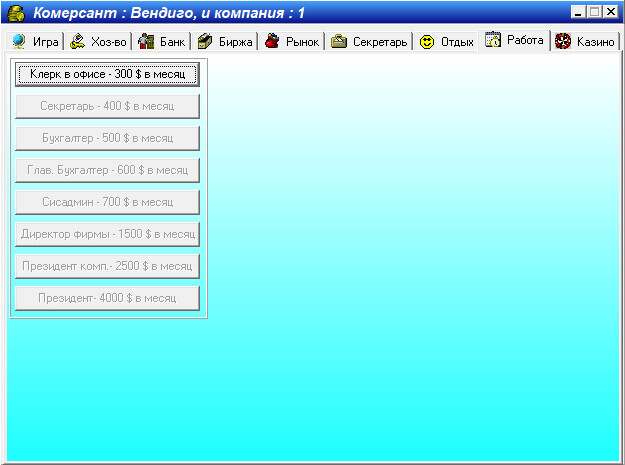
Task: Click the building icon on Банк tab
Action: coord(146,41)
